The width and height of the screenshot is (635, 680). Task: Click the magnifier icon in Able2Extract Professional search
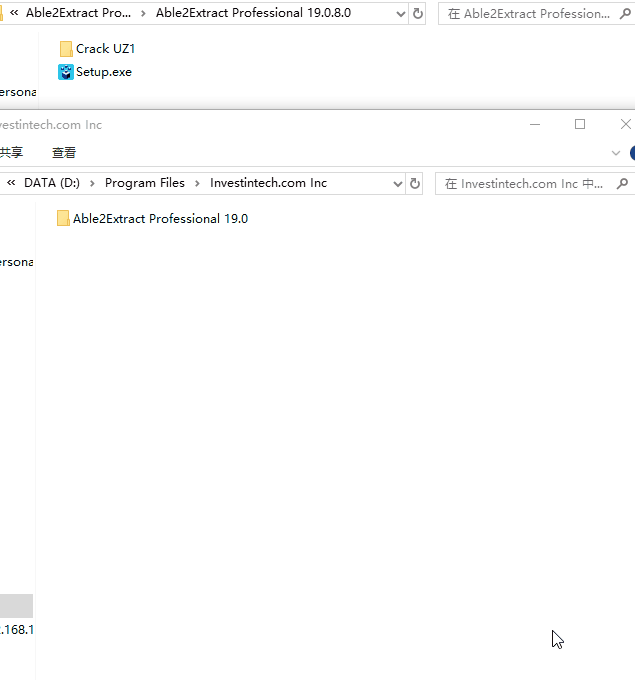(622, 14)
